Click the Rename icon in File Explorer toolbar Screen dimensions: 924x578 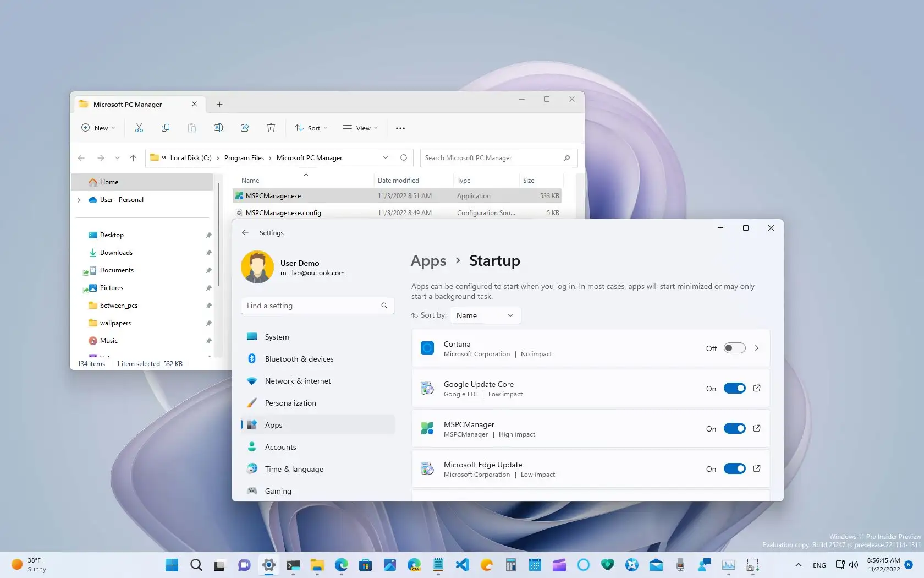tap(218, 128)
